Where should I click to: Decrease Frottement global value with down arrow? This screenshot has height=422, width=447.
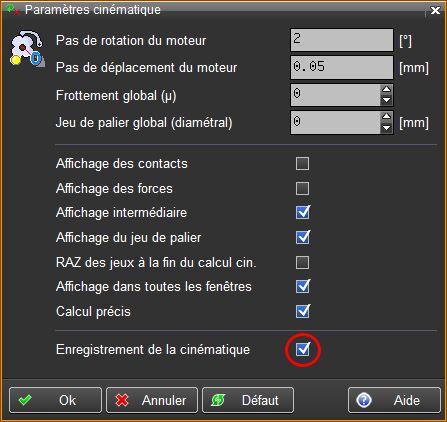point(386,100)
